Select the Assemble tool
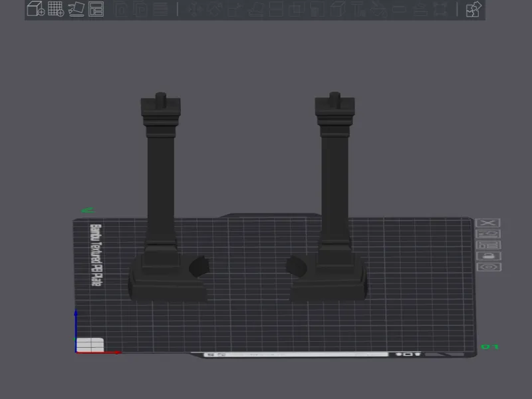 [x=420, y=9]
